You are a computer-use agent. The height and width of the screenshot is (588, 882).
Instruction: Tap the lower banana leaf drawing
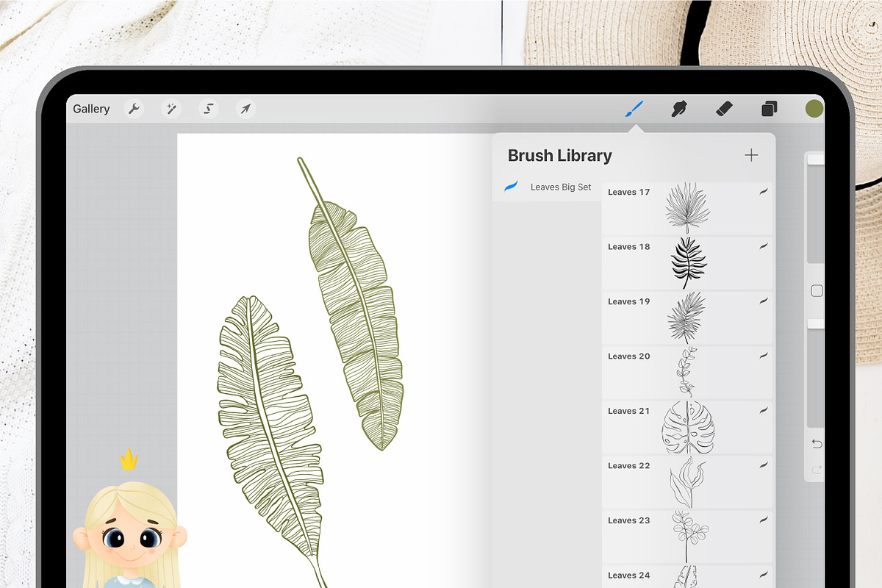[x=272, y=441]
